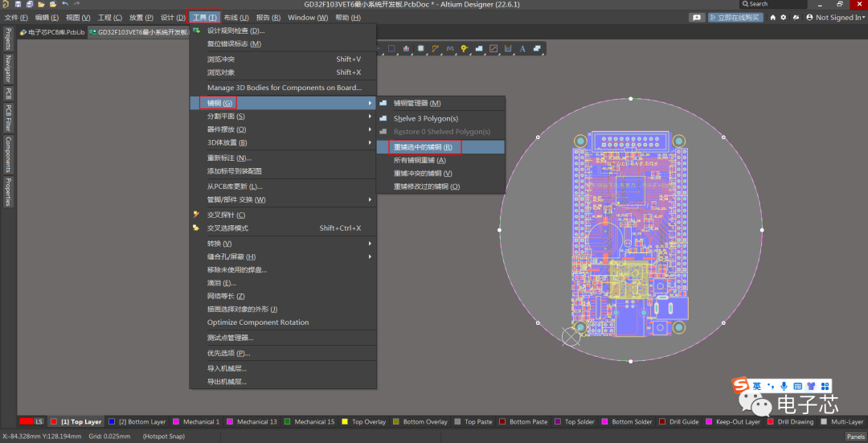Image resolution: width=868 pixels, height=443 pixels.
Task: Click the Top Overlay yellow color swatch
Action: point(345,422)
